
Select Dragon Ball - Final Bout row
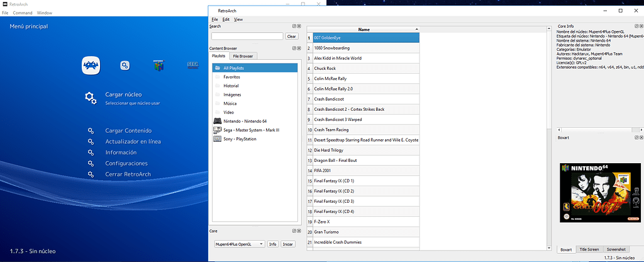(366, 161)
